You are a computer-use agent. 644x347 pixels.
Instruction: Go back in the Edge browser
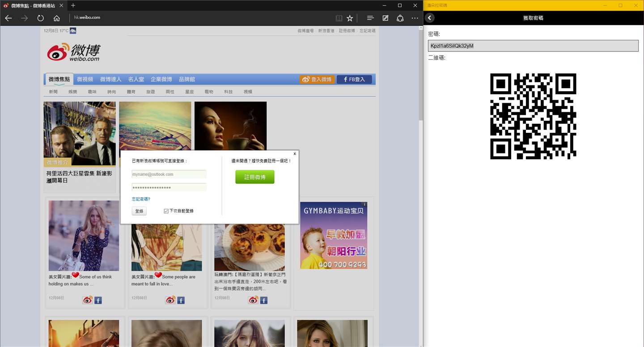point(8,18)
